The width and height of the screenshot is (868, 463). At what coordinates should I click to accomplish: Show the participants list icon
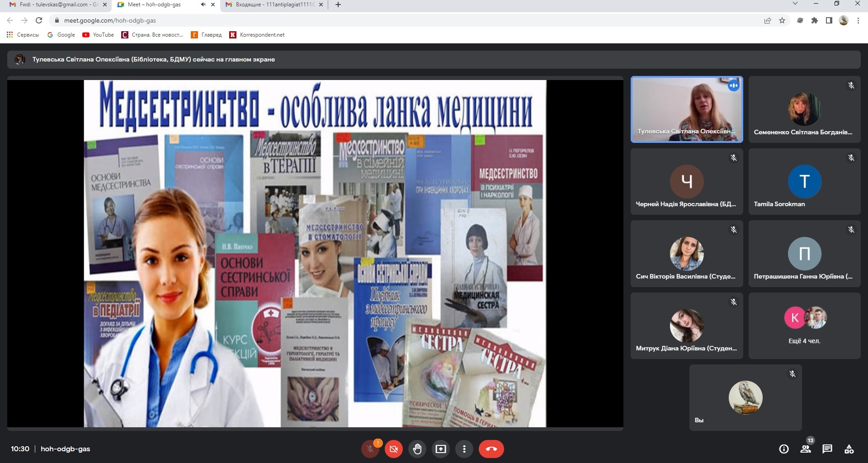[x=805, y=449]
